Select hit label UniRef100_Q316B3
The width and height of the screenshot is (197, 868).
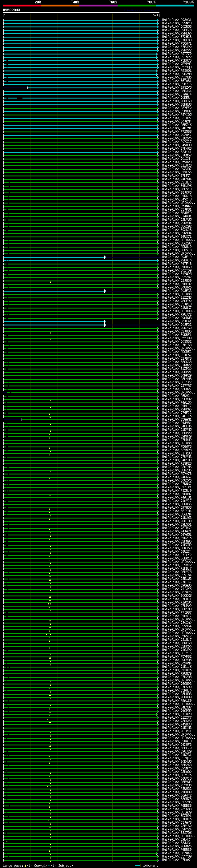177,809
